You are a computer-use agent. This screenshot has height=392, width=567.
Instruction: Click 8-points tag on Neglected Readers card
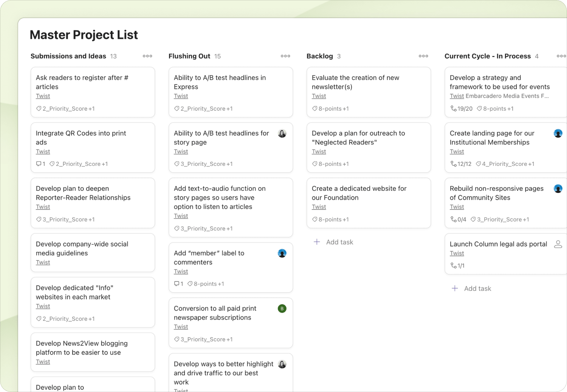point(330,164)
